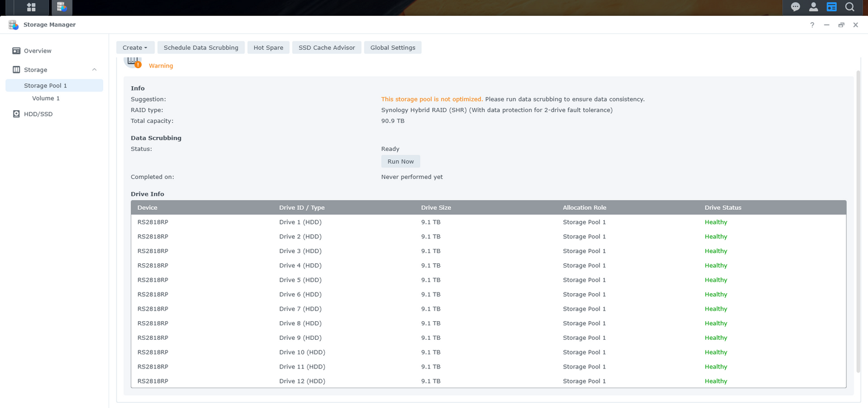Click the vertical scrollbar of the pool panel

[858, 221]
